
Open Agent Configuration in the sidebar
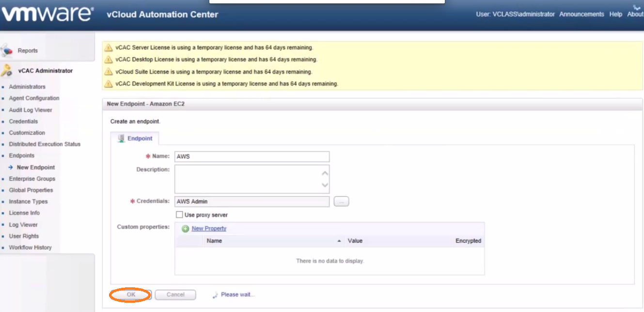(x=34, y=98)
